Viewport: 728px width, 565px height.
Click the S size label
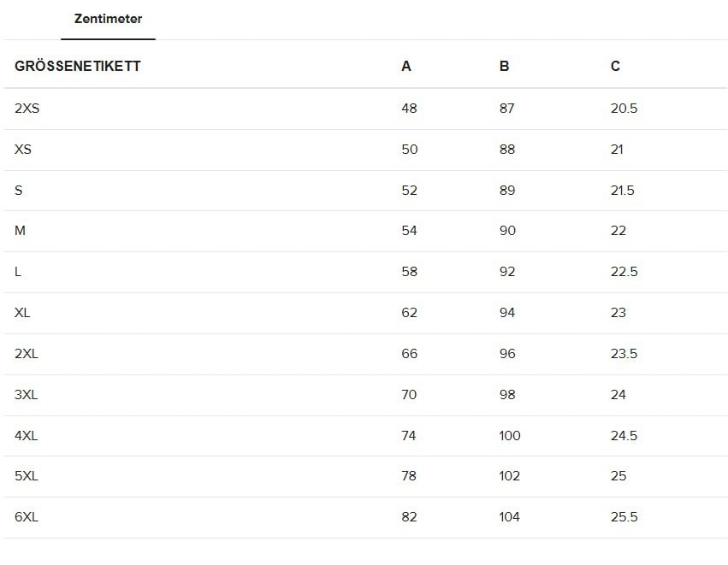19,191
